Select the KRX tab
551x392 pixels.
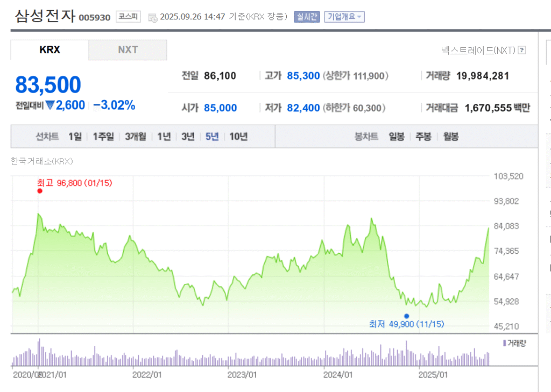coord(50,50)
